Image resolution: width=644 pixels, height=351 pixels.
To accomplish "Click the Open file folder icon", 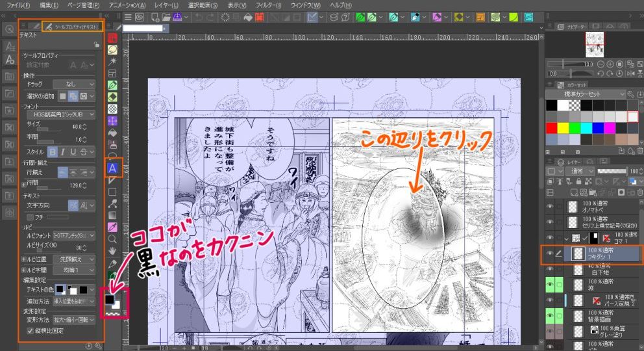I will pyautogui.click(x=166, y=18).
